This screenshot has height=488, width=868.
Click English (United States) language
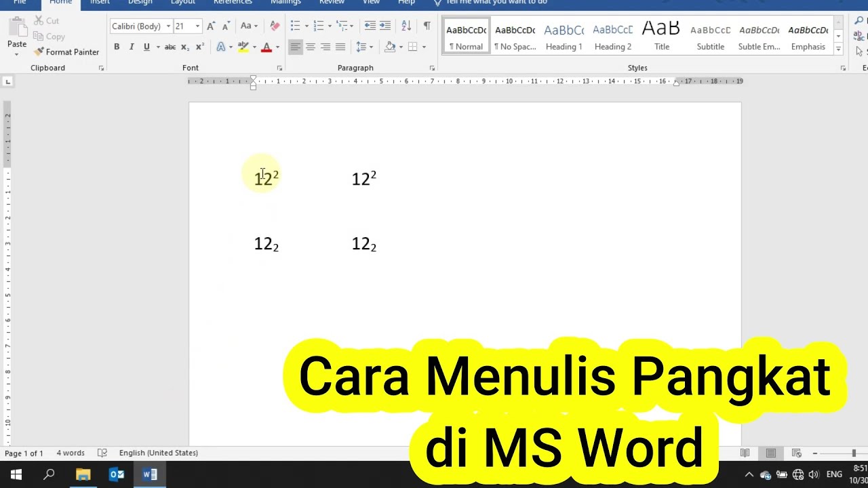click(159, 453)
